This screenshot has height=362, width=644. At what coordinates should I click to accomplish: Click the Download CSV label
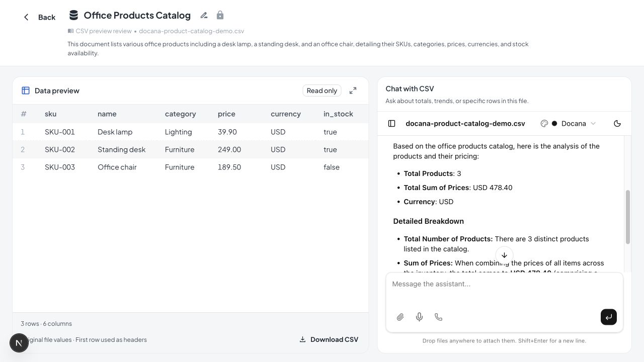(334, 339)
